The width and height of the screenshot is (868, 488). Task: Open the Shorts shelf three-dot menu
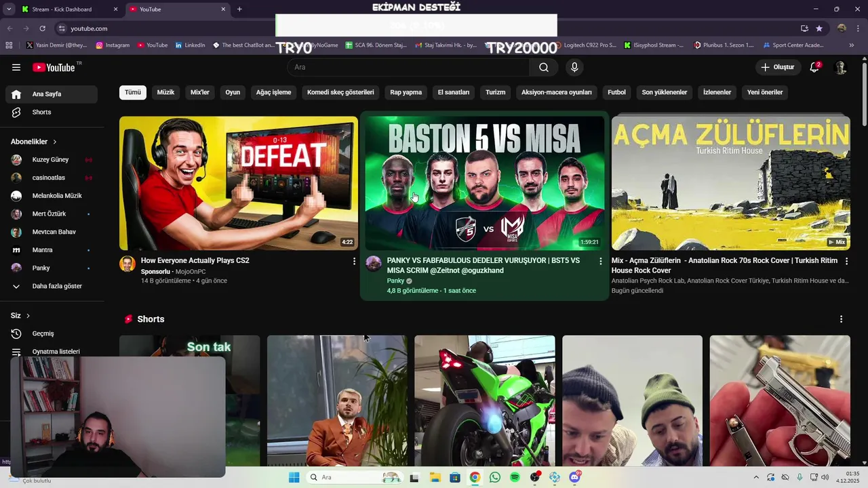pos(842,319)
